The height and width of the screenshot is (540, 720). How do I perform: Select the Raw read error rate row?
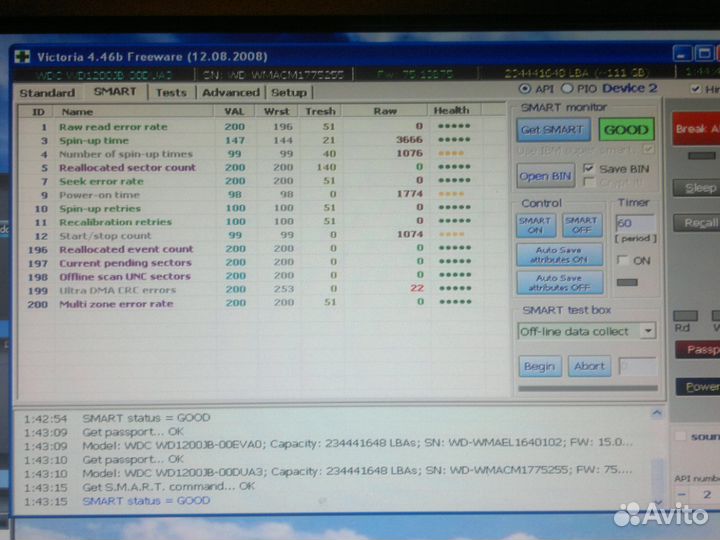coord(262,126)
